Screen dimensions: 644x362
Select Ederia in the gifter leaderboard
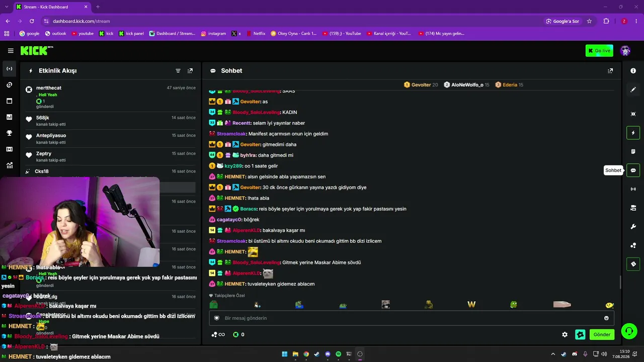509,85
